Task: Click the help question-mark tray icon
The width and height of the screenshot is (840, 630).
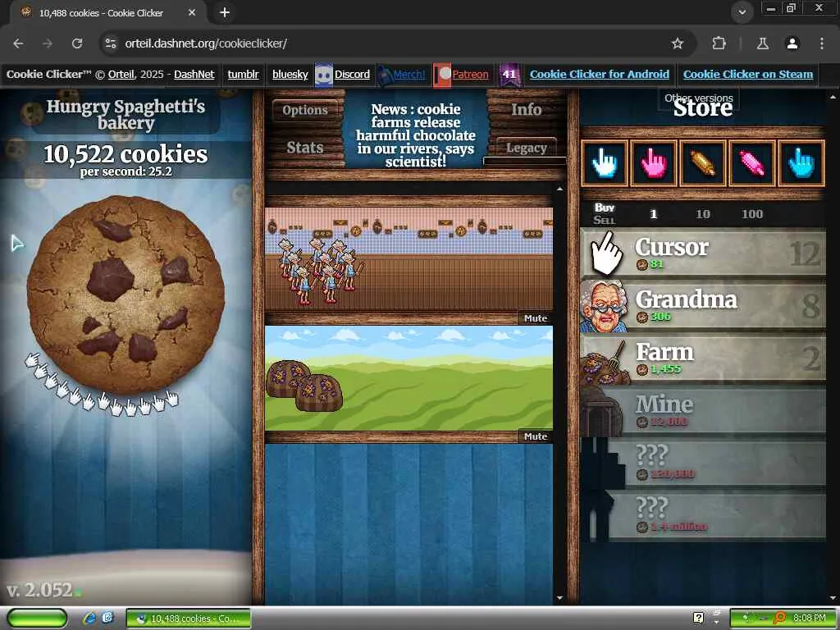Action: [x=699, y=618]
